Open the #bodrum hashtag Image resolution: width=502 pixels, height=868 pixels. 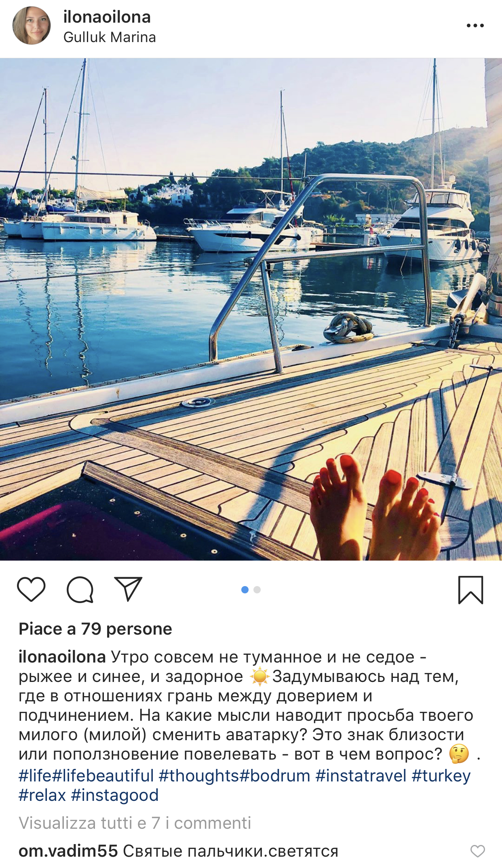click(x=275, y=776)
